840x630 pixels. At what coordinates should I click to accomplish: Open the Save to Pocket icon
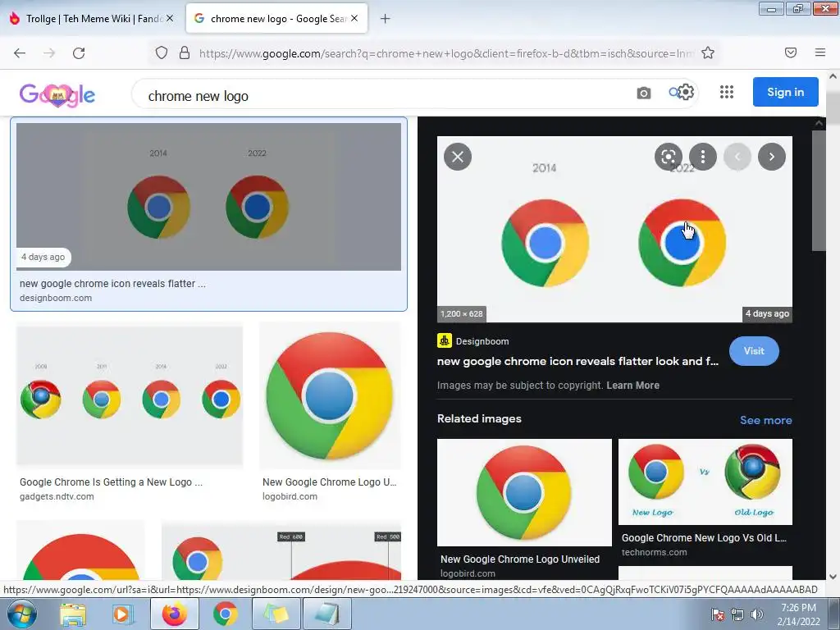tap(791, 52)
